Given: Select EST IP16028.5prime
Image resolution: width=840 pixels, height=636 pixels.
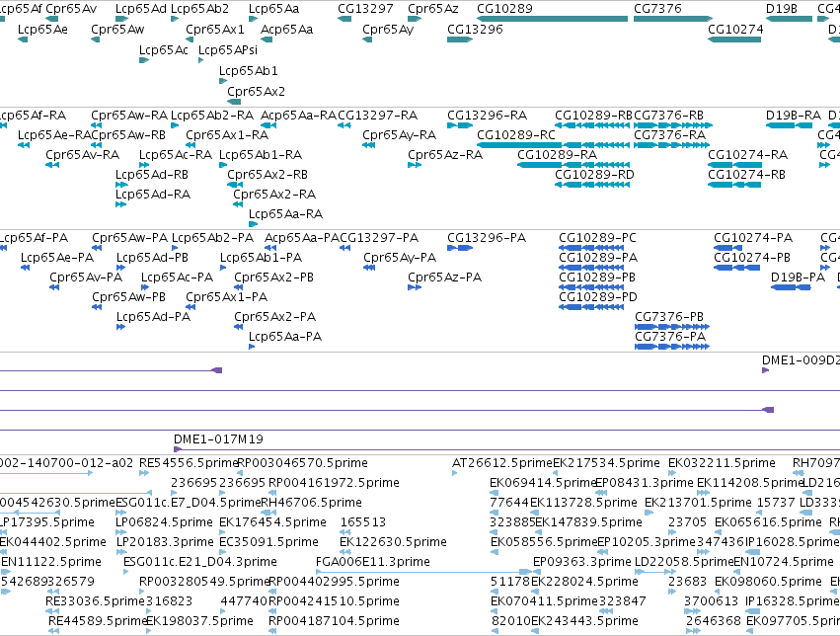Looking at the screenshot, I should (752, 552).
